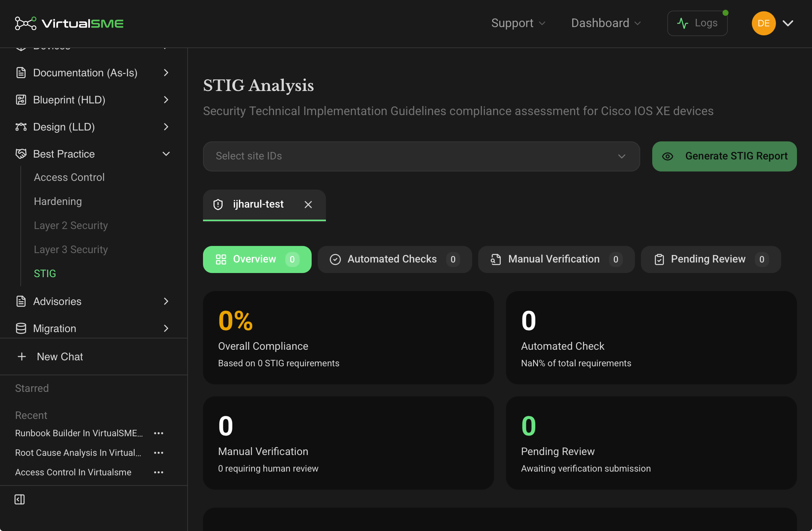
Task: Click 'Awaiting verification submission' text
Action: 586,469
